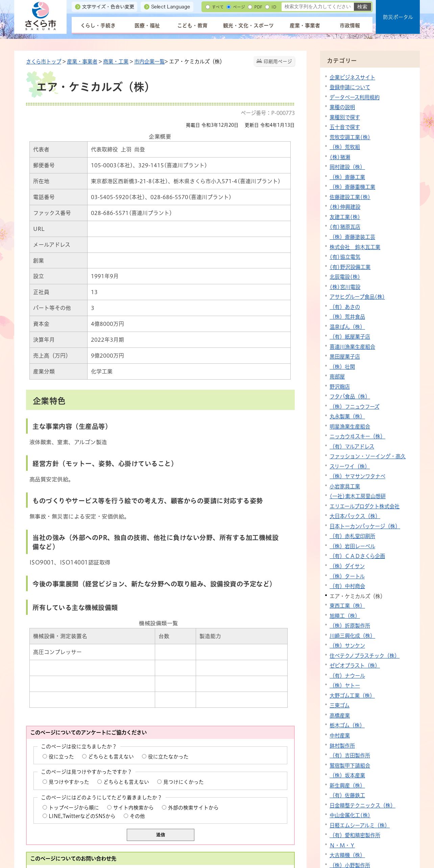
Task: Choose 役に立った radio option
Action: pos(45,756)
